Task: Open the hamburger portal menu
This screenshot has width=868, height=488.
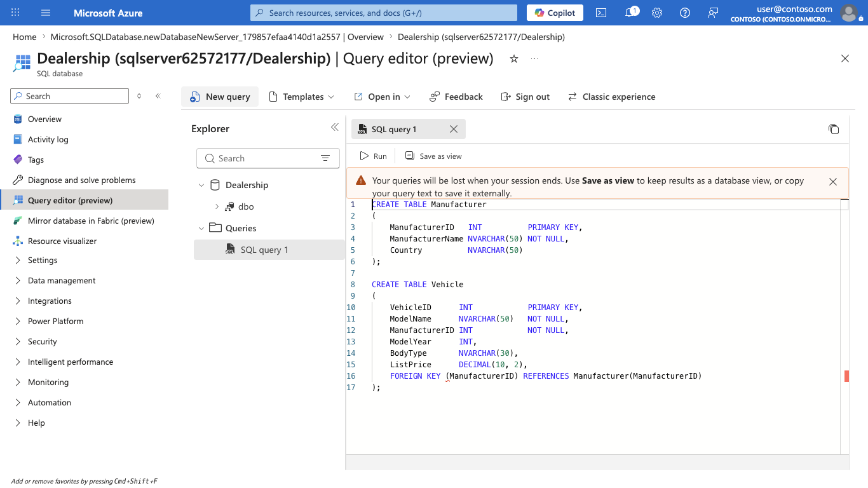Action: click(46, 13)
